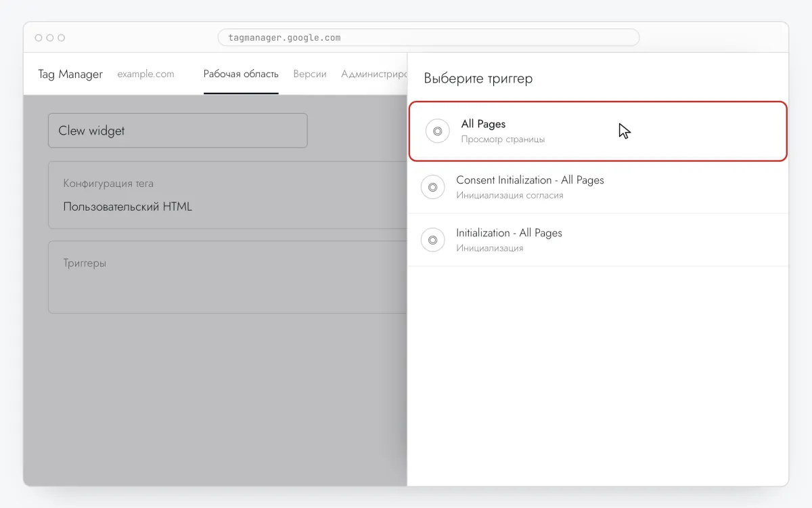This screenshot has width=812, height=508.
Task: Open the Триггеры card
Action: pos(227,277)
